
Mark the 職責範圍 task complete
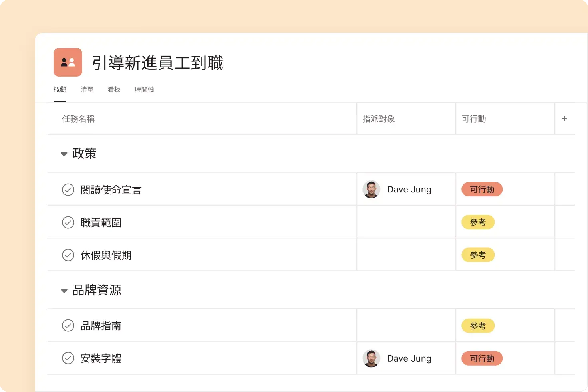68,222
